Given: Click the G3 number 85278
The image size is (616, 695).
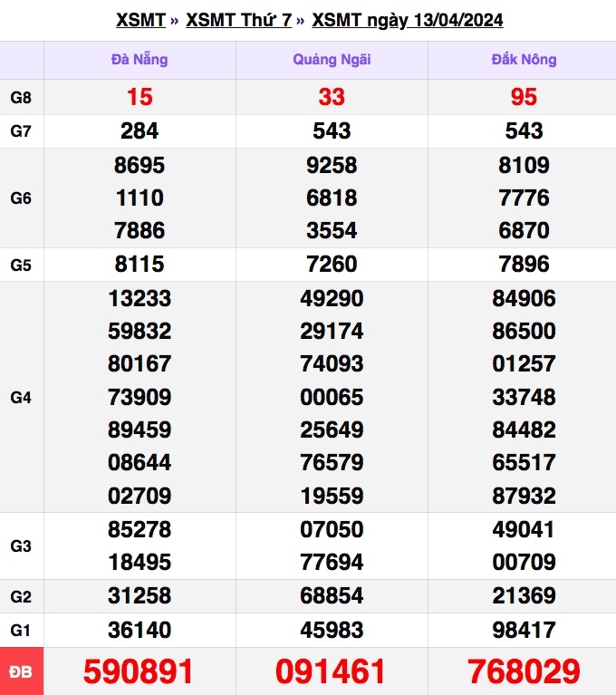Looking at the screenshot, I should (x=140, y=530).
